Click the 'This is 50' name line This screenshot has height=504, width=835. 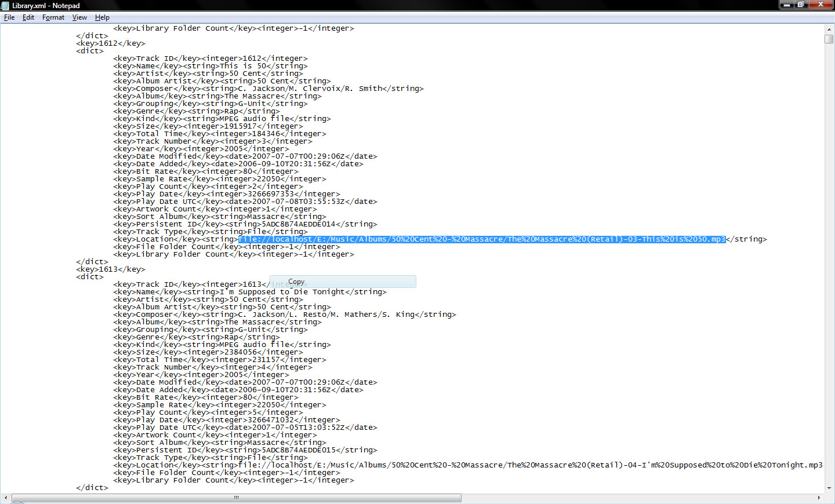210,66
